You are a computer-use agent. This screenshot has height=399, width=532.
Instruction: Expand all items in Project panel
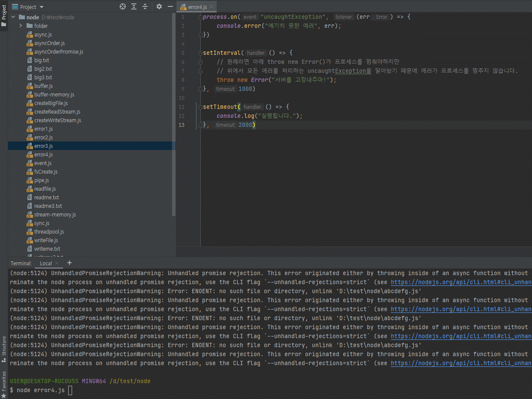(134, 6)
